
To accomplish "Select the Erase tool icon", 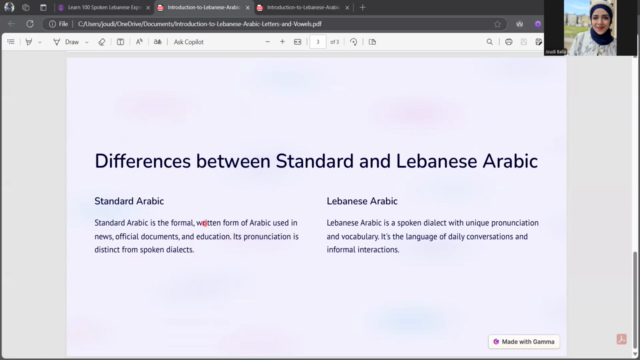I will click(102, 42).
